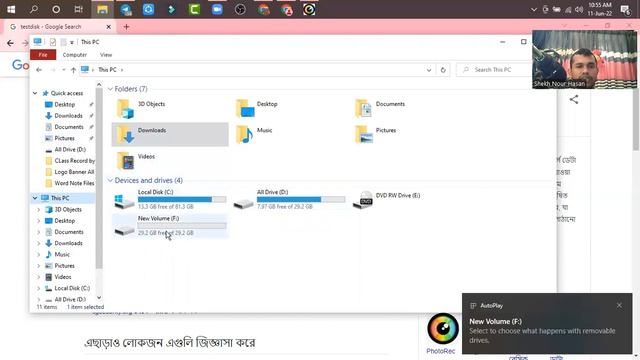Open the 3D Objects folder icon
Viewport: 640px width, 360px height.
(x=126, y=109)
